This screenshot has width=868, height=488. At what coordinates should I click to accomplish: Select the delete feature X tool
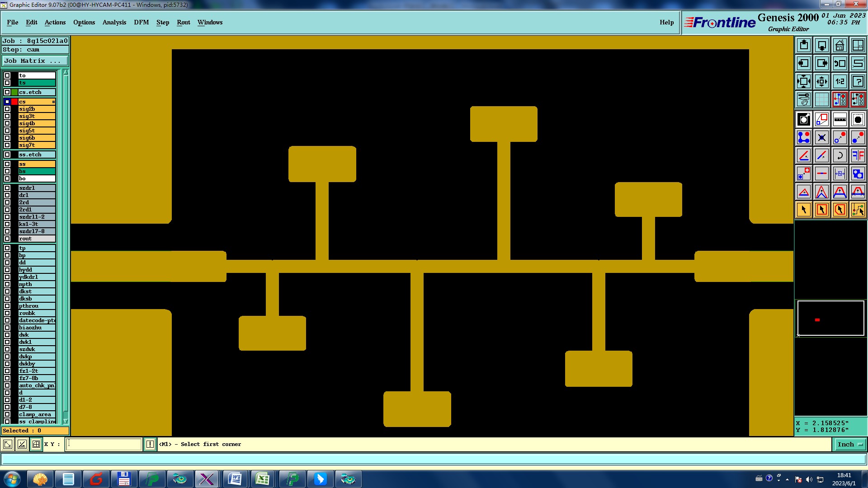pyautogui.click(x=821, y=137)
